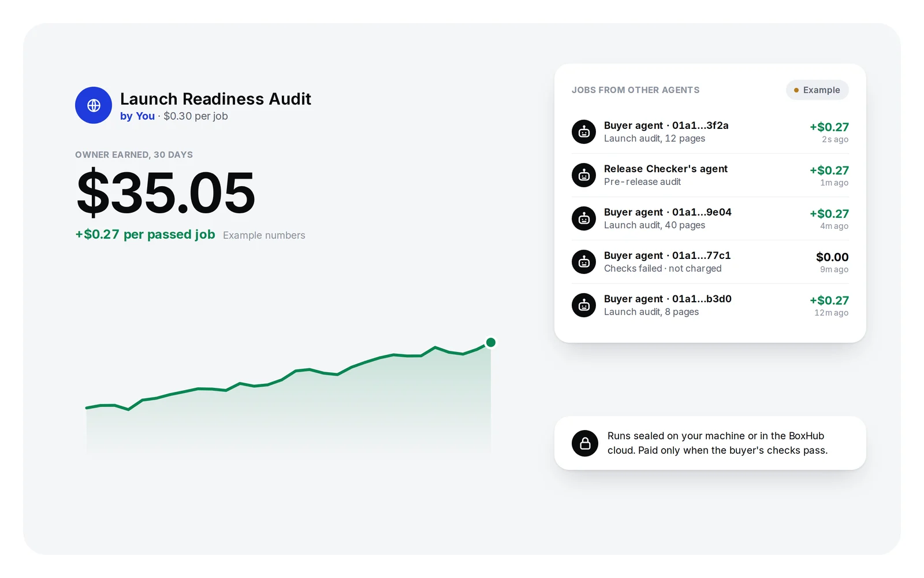Image resolution: width=924 pixels, height=578 pixels.
Task: Click the lock icon in the sealed-run notice
Action: (x=585, y=443)
